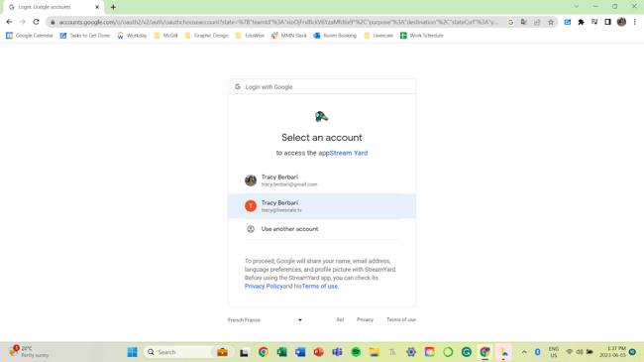
Task: Click the browser forward arrow
Action: pyautogui.click(x=23, y=22)
